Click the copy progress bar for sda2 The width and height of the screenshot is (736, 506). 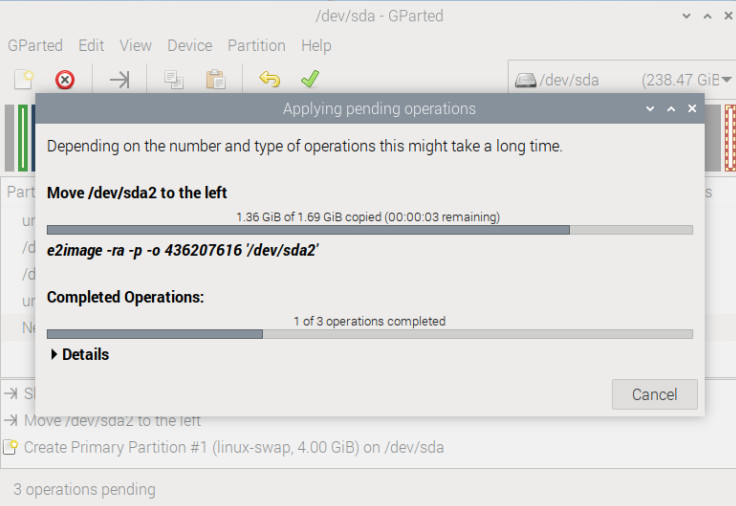point(370,230)
